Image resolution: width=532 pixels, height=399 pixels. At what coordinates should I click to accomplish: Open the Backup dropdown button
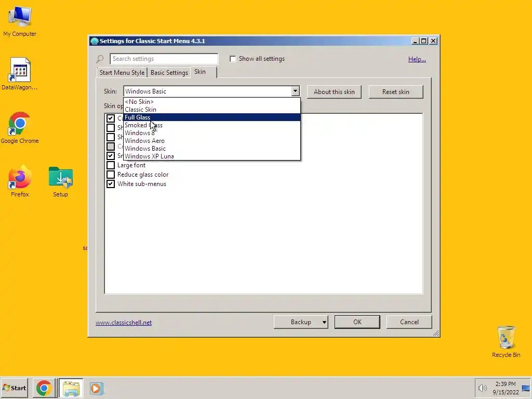[301, 322]
